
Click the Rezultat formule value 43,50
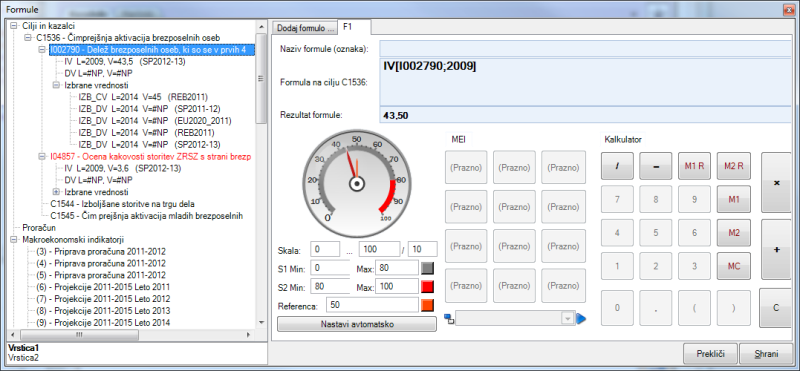[x=396, y=115]
